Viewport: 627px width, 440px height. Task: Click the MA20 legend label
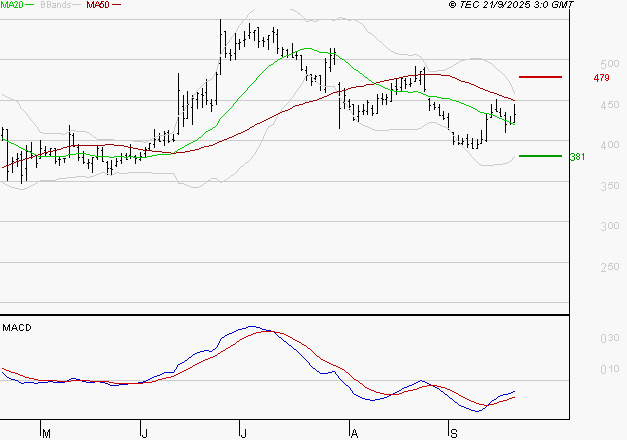tap(12, 6)
